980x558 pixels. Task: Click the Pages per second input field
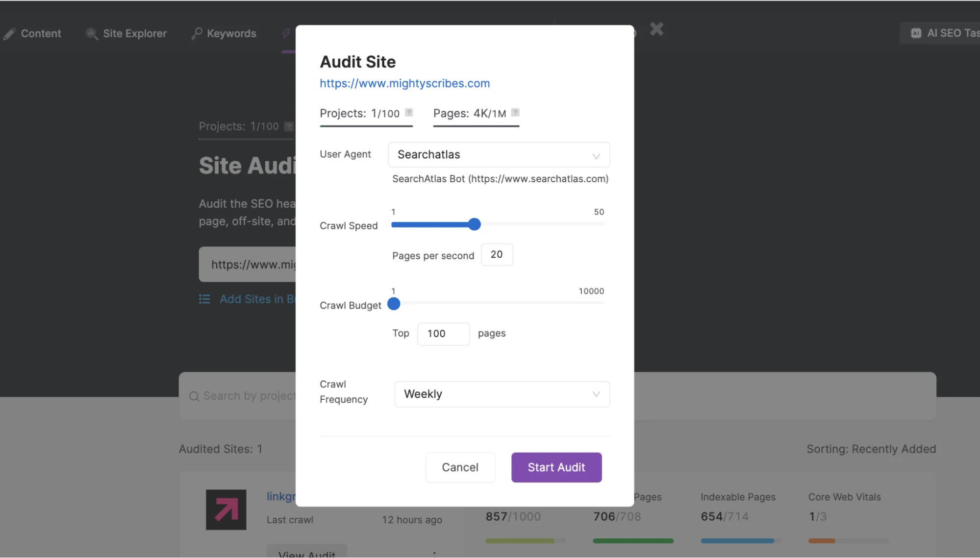(x=497, y=255)
